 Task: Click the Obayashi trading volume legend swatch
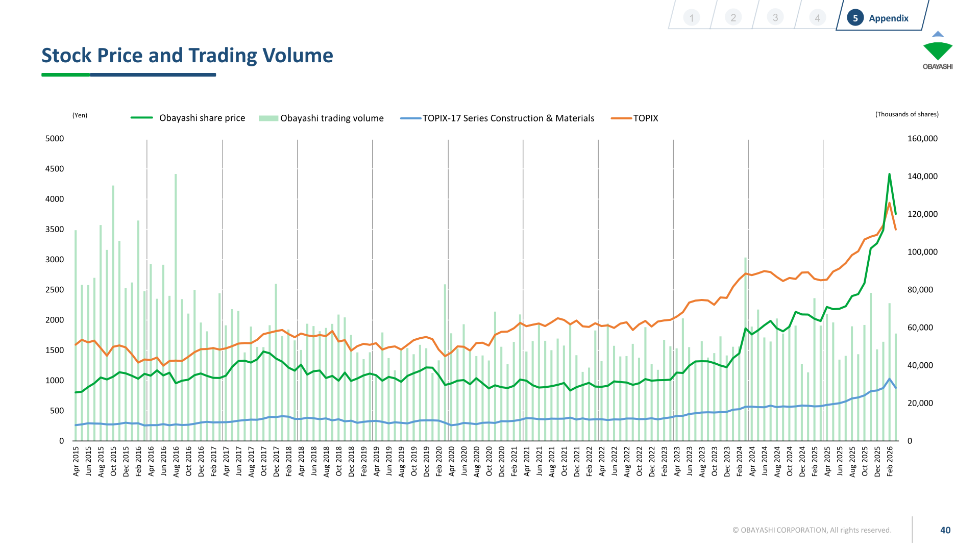pos(268,118)
